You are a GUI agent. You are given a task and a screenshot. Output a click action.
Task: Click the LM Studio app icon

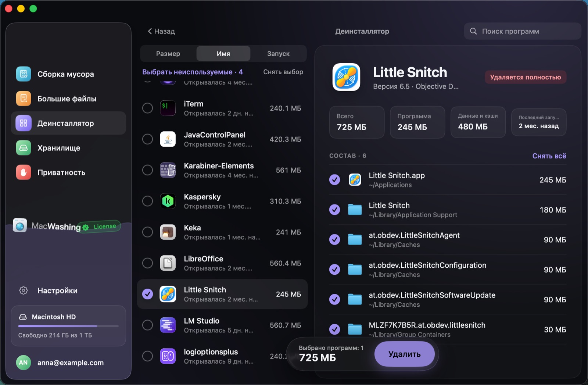(168, 325)
